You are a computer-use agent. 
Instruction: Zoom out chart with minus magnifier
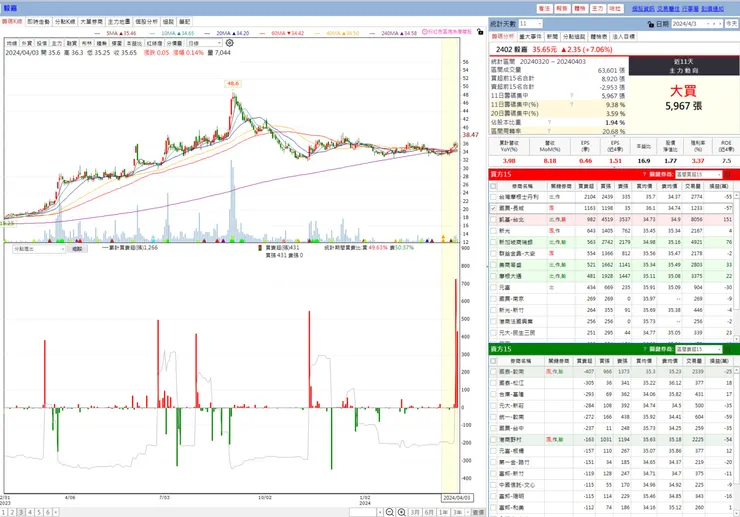[390, 512]
